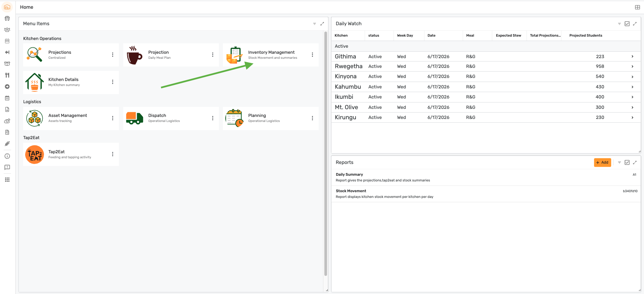Click the Tap2Eat logo icon
This screenshot has width=644, height=294.
click(x=35, y=155)
